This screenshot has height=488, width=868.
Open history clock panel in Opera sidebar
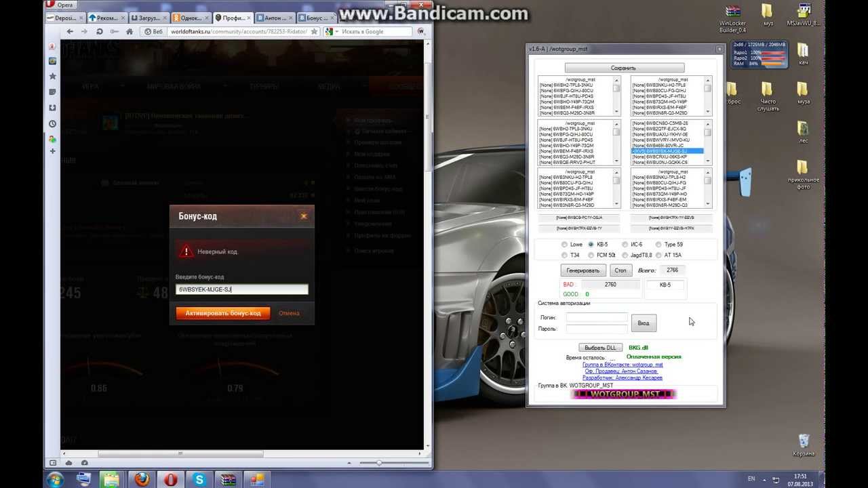pos(52,124)
